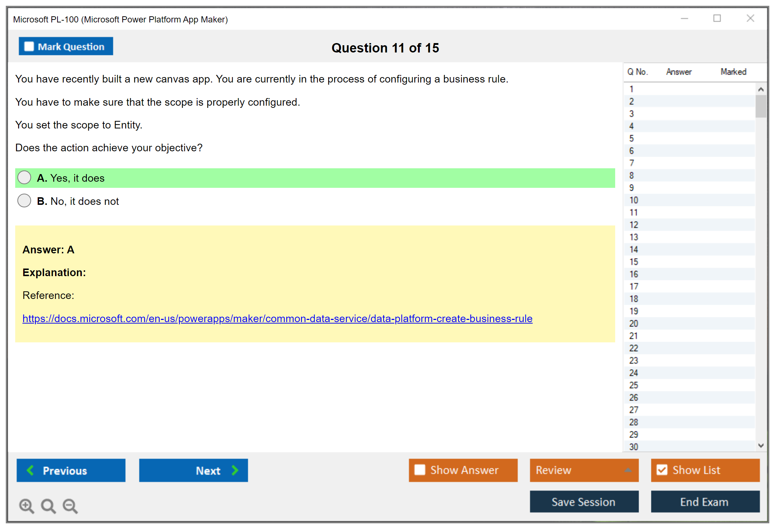778x532 pixels.
Task: Close the exam window
Action: [750, 18]
